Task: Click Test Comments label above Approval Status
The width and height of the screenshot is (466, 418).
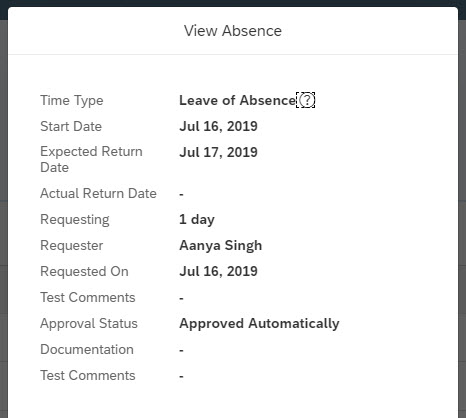Action: (88, 297)
